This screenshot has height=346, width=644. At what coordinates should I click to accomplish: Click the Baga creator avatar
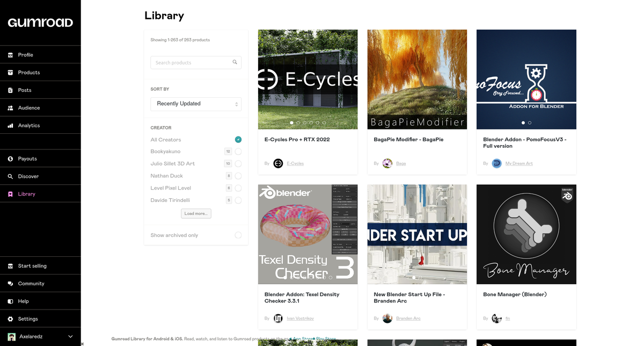pyautogui.click(x=387, y=163)
